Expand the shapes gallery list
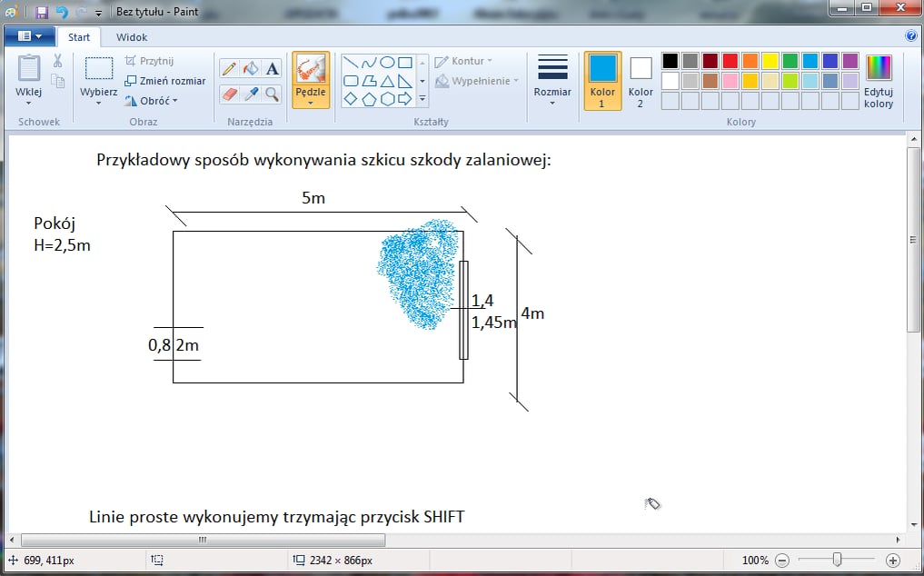 point(422,98)
